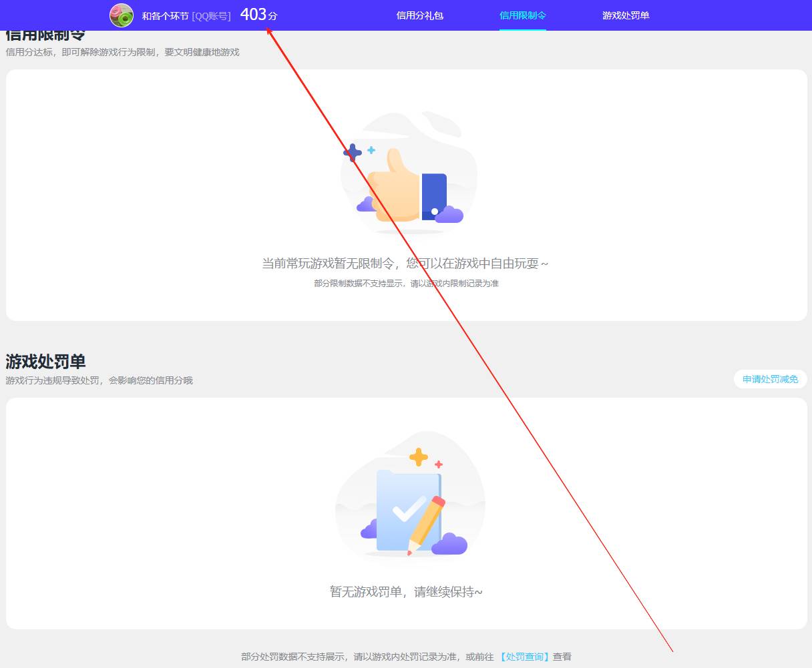Click the yellow plus icon above the document graphic
This screenshot has height=668, width=812.
(419, 457)
